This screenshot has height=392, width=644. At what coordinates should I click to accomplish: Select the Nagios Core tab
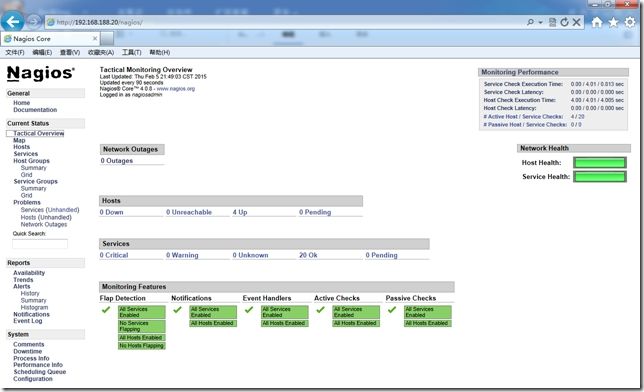pos(51,39)
